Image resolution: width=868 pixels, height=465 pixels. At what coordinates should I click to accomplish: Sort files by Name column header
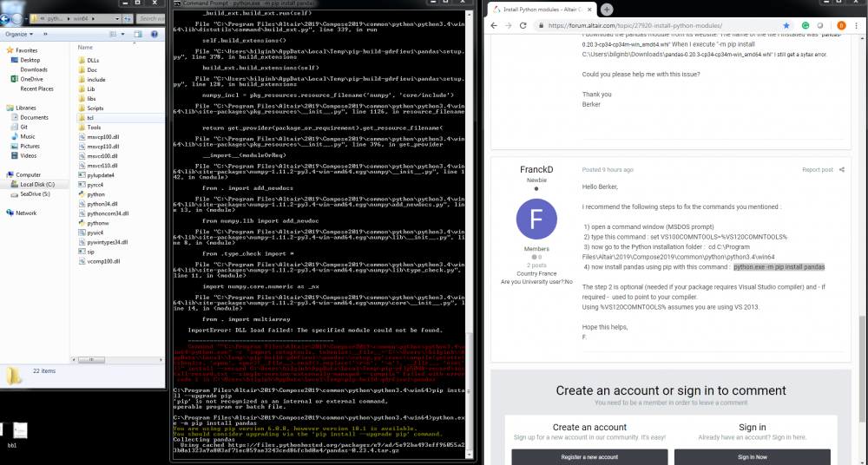[85, 48]
